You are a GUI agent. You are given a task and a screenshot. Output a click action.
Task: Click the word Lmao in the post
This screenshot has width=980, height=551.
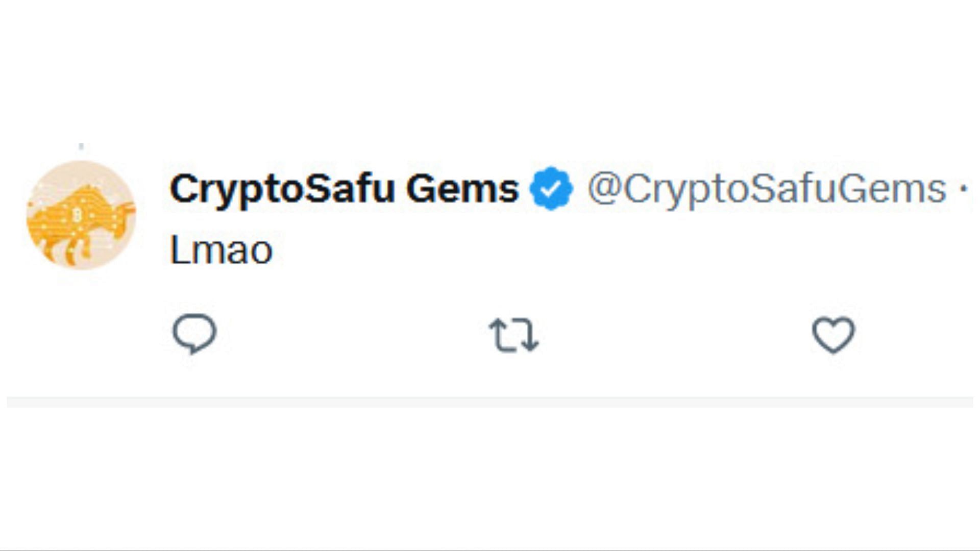221,250
